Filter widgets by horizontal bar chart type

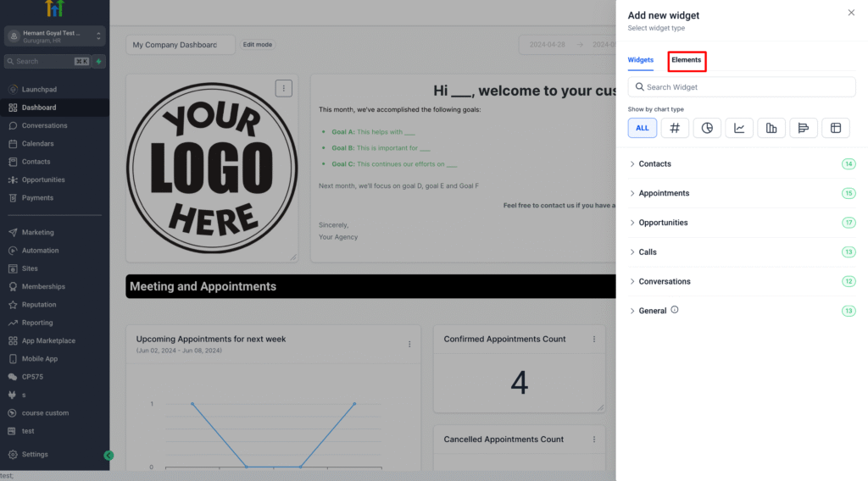click(x=804, y=128)
